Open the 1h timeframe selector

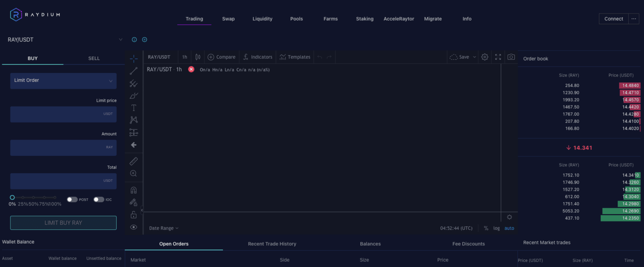(x=185, y=57)
